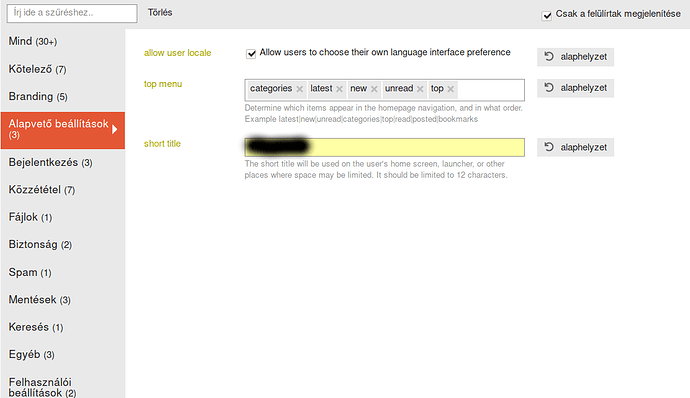Reset allow user locale with alaphelyzet
Image resolution: width=690 pixels, height=398 pixels.
click(x=575, y=57)
